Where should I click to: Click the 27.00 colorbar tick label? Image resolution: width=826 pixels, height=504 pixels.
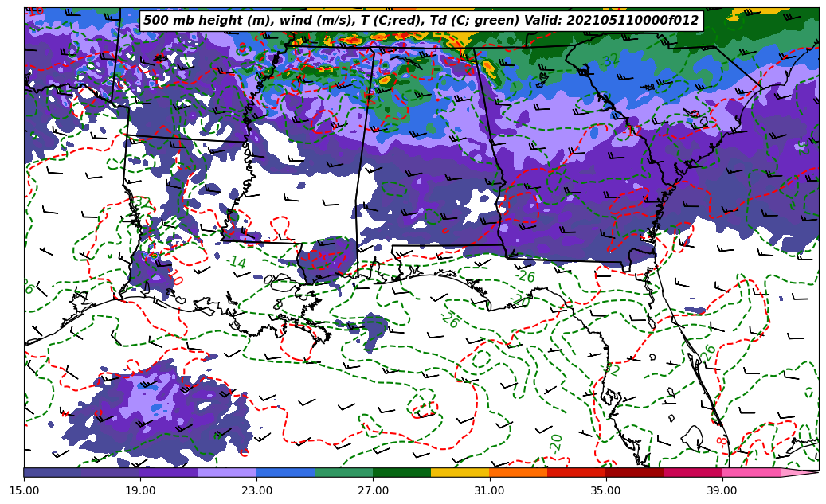click(373, 490)
